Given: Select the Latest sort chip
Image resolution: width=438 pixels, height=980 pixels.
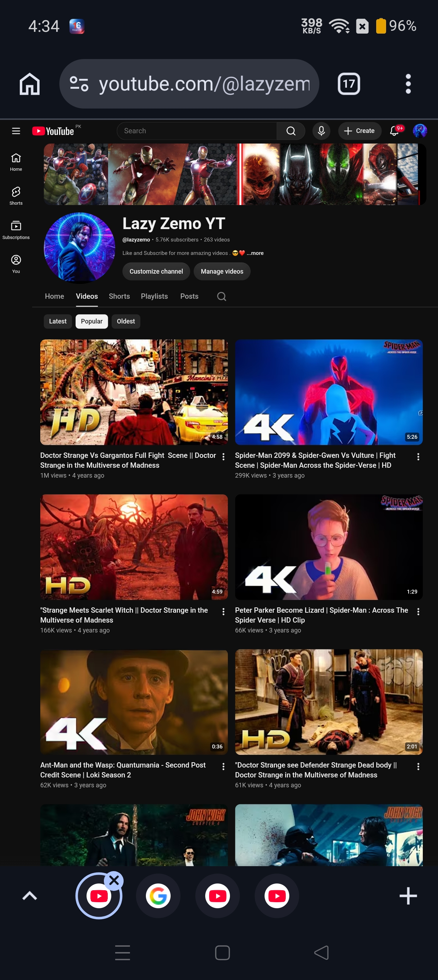Looking at the screenshot, I should coord(58,321).
